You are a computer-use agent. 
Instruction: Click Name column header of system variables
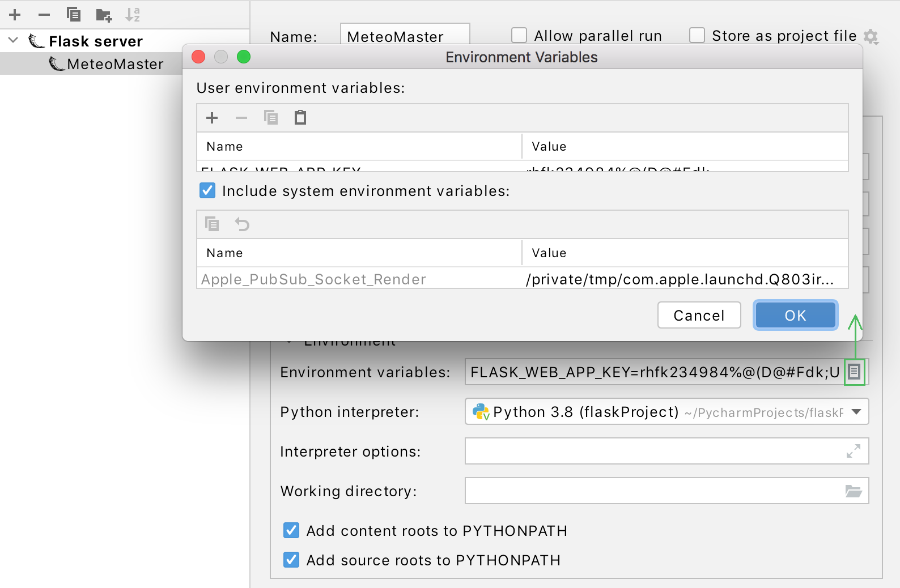(x=359, y=253)
